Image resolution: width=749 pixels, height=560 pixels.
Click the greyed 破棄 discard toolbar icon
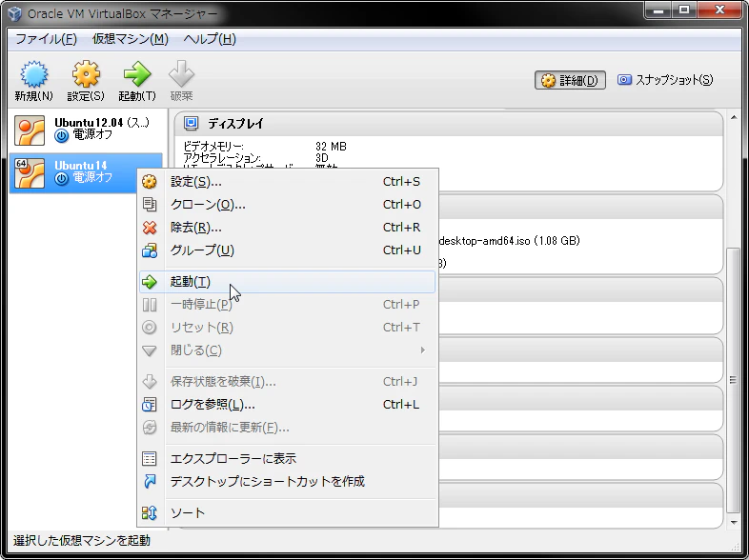coord(181,74)
